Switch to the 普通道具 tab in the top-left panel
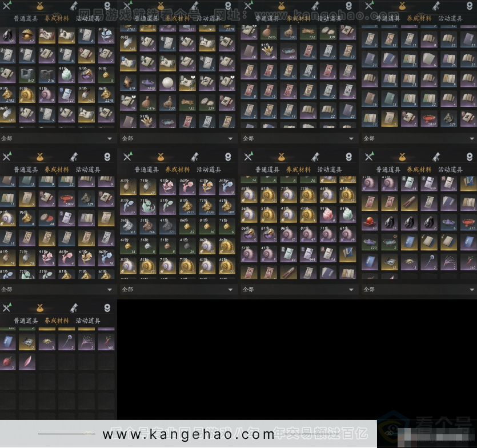 pos(26,18)
